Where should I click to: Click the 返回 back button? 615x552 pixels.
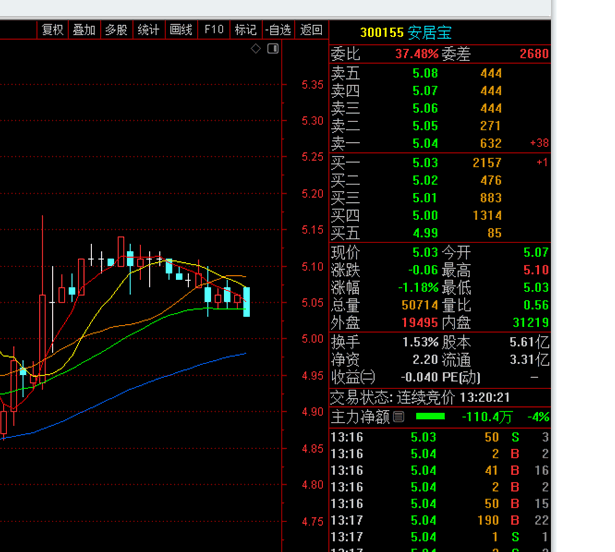(311, 30)
